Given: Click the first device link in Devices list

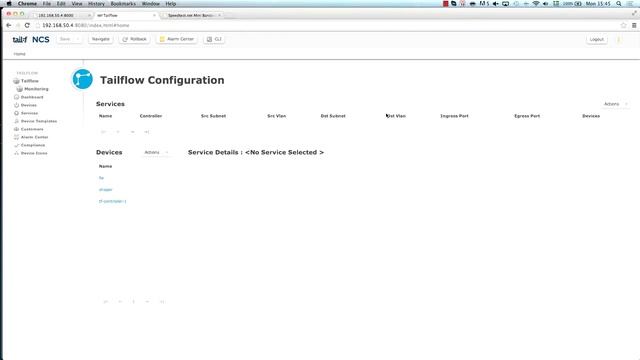Looking at the screenshot, I should 101,178.
